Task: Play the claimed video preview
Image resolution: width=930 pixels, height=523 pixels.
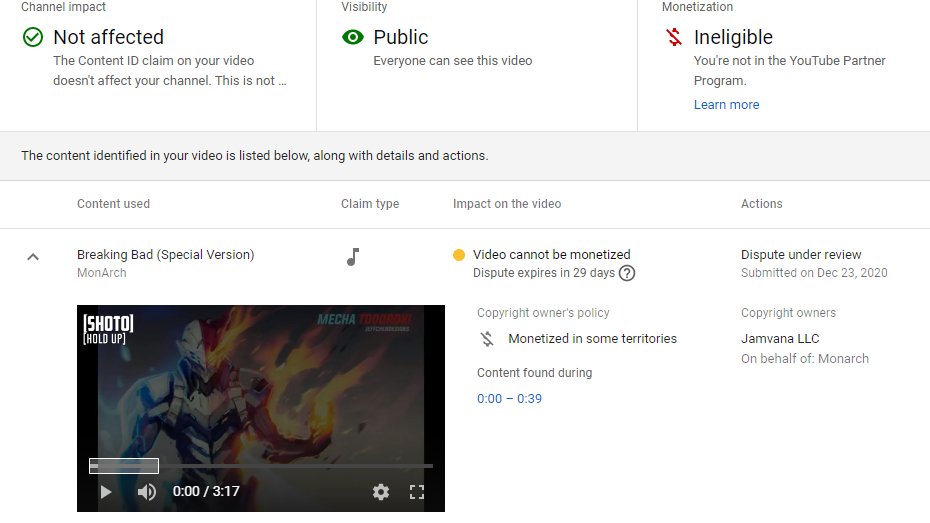Action: (x=106, y=492)
